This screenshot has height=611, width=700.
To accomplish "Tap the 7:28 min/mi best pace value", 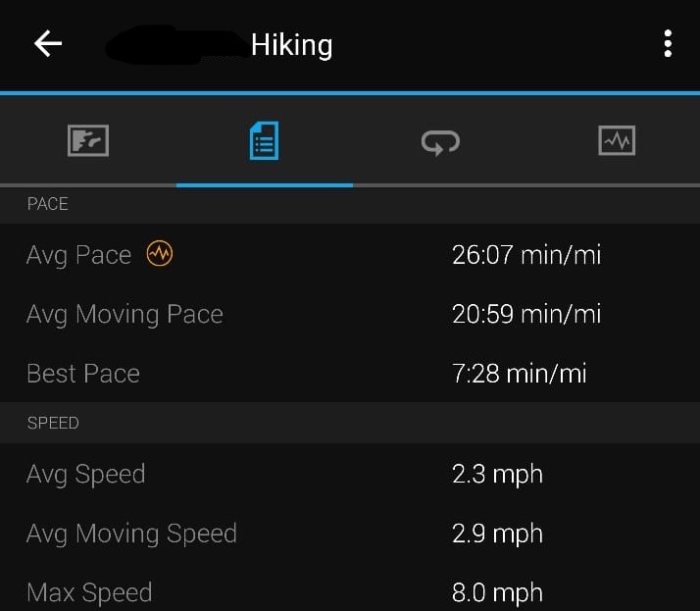I will click(x=519, y=374).
